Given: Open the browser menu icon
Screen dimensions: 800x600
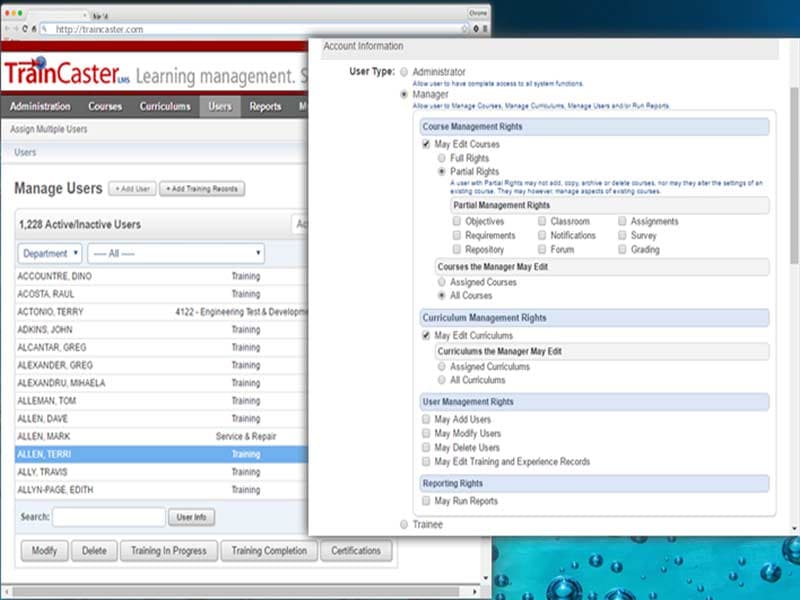Looking at the screenshot, I should (x=486, y=29).
